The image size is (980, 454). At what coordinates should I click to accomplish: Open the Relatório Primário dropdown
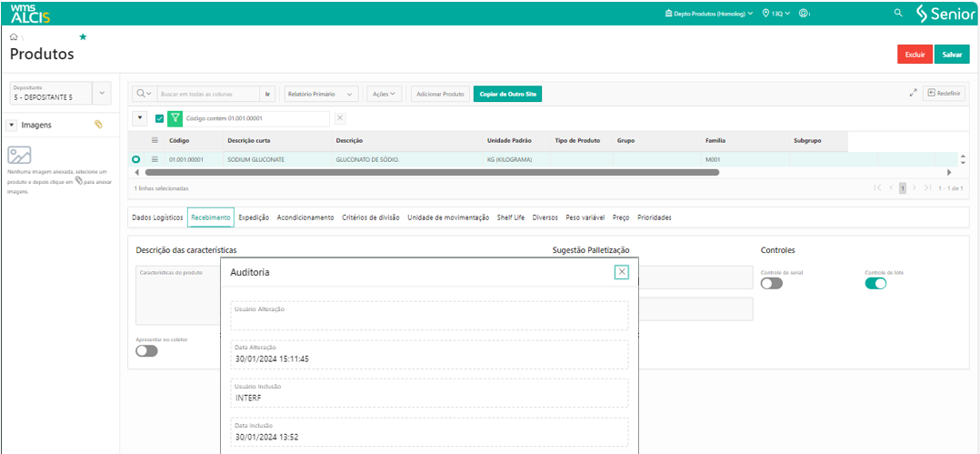[321, 94]
